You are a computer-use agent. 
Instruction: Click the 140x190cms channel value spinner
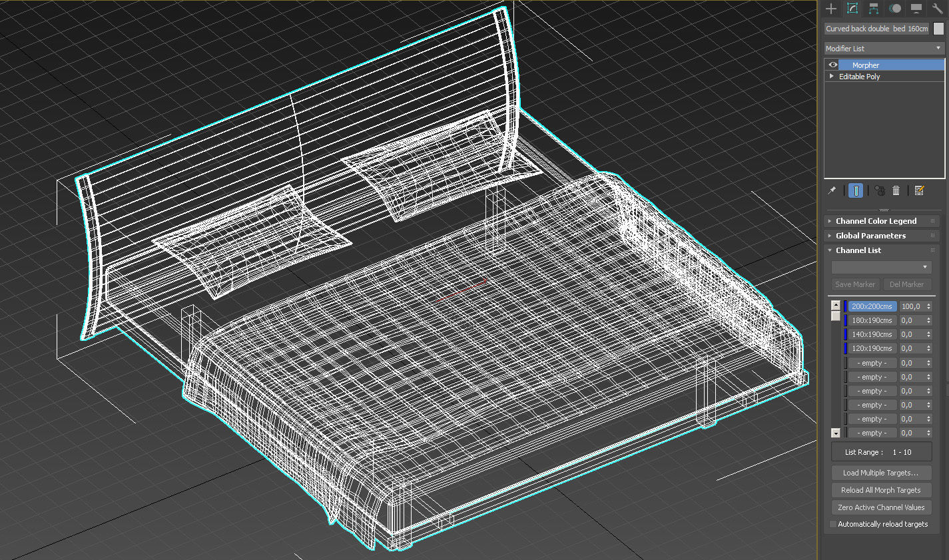point(928,334)
